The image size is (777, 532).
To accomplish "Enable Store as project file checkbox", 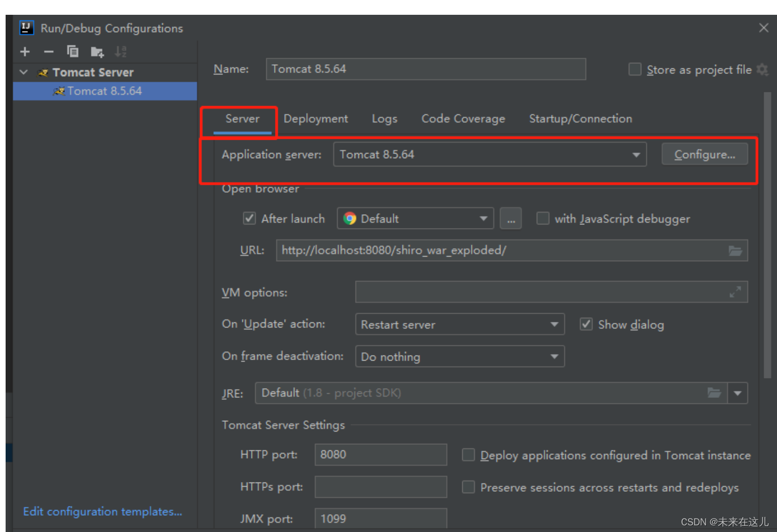I will [x=635, y=69].
